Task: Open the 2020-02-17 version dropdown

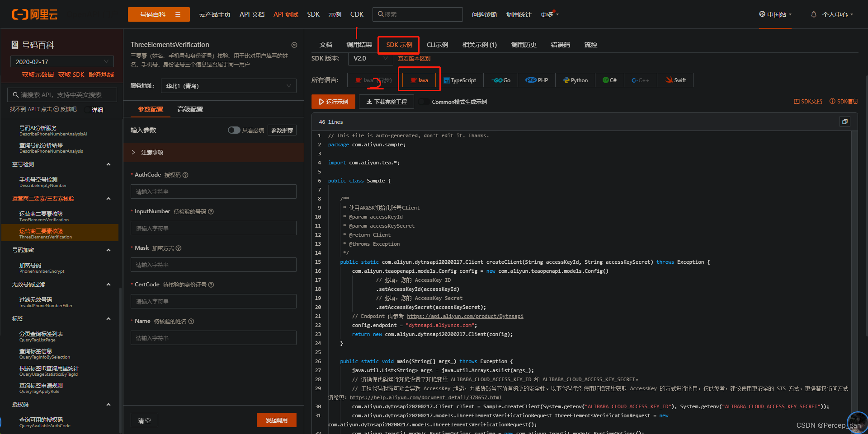Action: pos(62,61)
